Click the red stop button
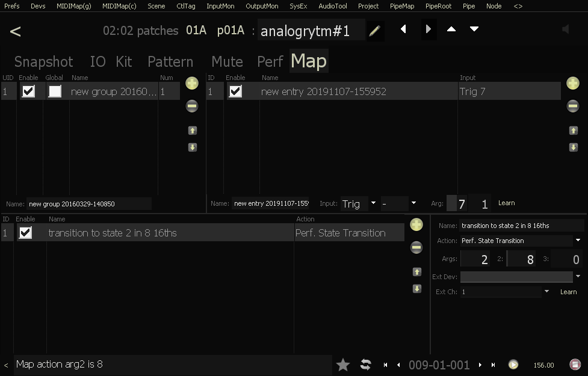 coord(575,365)
